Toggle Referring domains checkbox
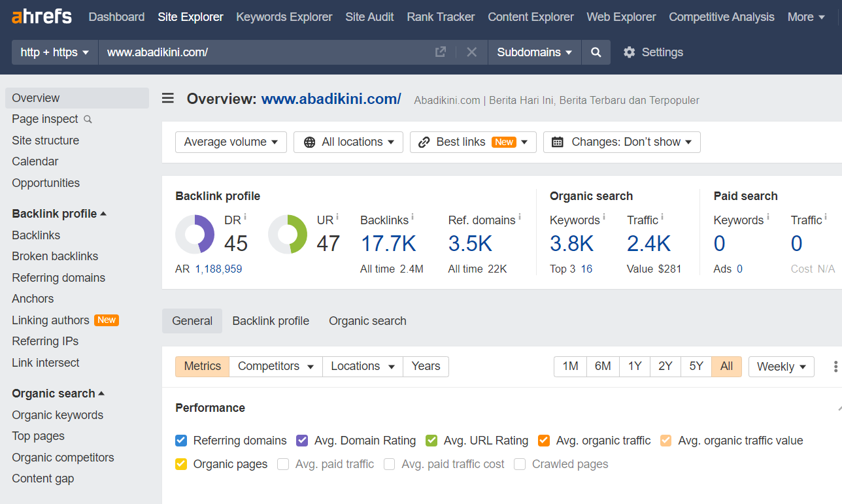The height and width of the screenshot is (504, 842). (x=181, y=441)
